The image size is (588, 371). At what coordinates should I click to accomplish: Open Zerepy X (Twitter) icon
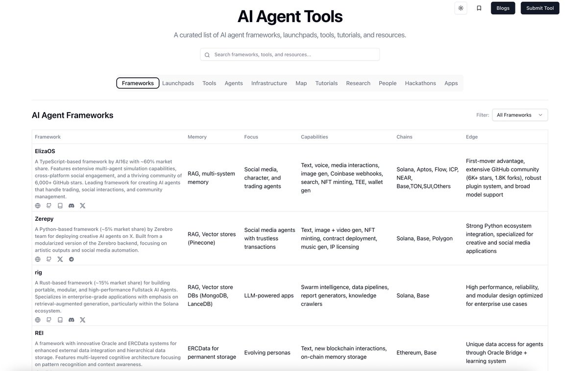60,259
